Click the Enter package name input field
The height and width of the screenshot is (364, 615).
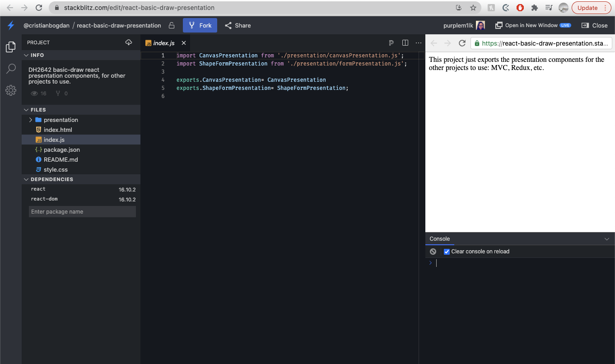coord(82,211)
